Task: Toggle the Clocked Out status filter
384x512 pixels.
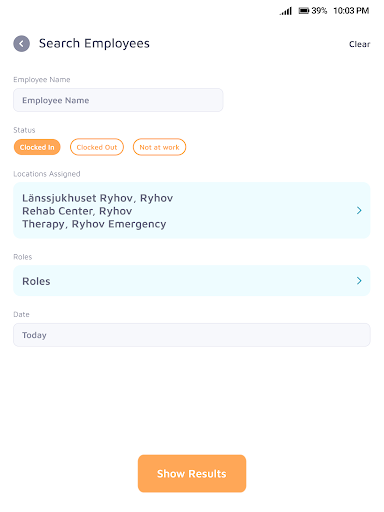Action: (97, 147)
